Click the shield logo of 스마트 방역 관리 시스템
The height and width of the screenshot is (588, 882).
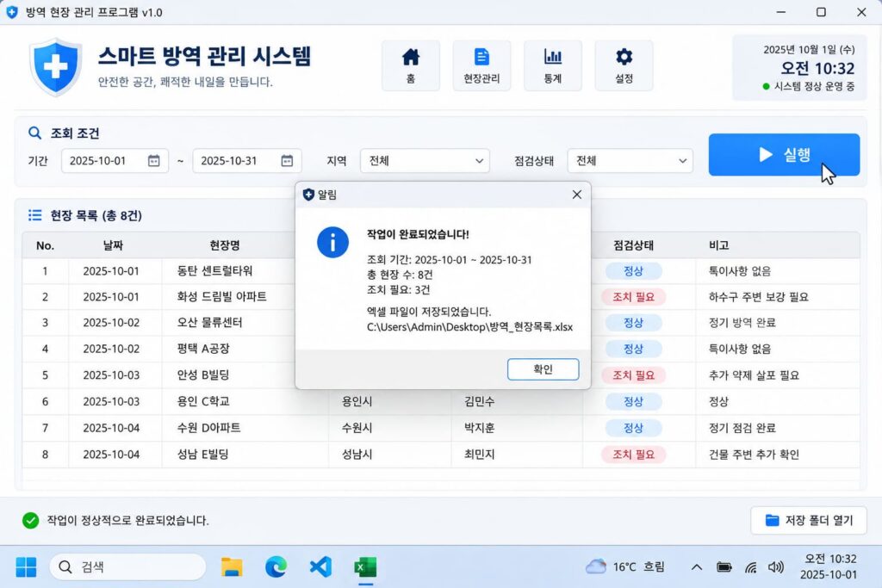(55, 67)
